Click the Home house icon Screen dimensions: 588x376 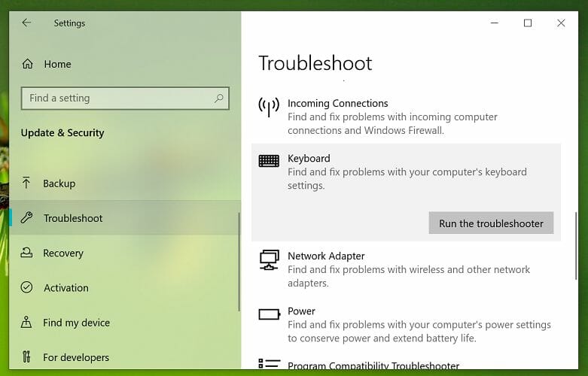pos(27,64)
